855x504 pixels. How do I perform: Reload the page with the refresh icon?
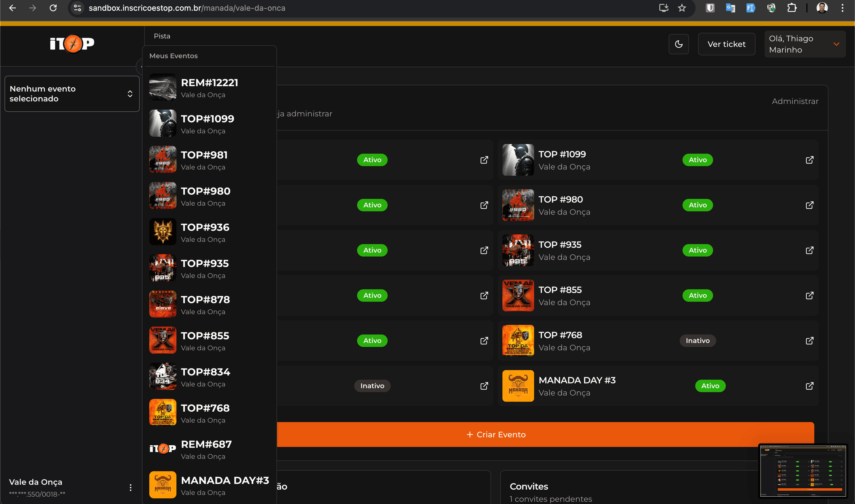(53, 8)
